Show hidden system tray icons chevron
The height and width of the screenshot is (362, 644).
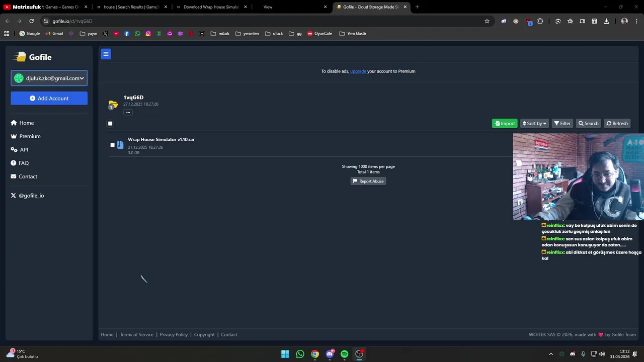pyautogui.click(x=551, y=354)
